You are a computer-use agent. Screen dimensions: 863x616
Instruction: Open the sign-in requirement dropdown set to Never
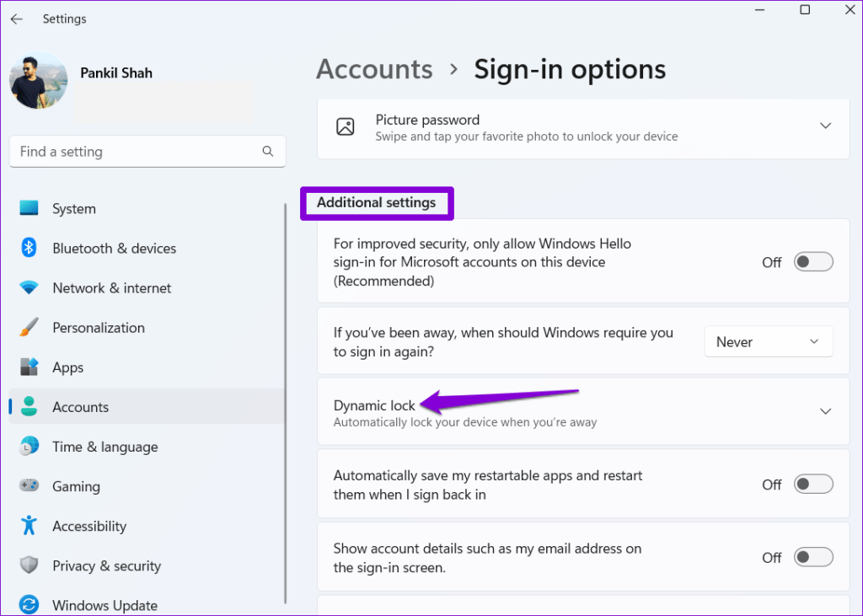768,341
